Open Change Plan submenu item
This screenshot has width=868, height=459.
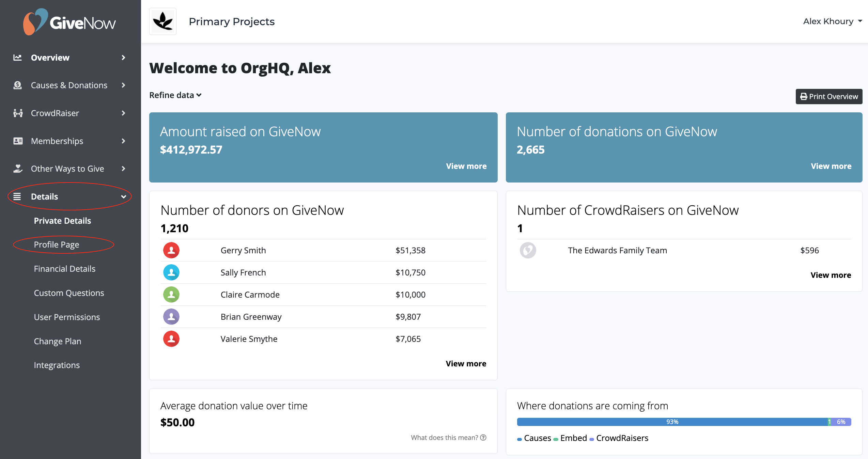58,341
